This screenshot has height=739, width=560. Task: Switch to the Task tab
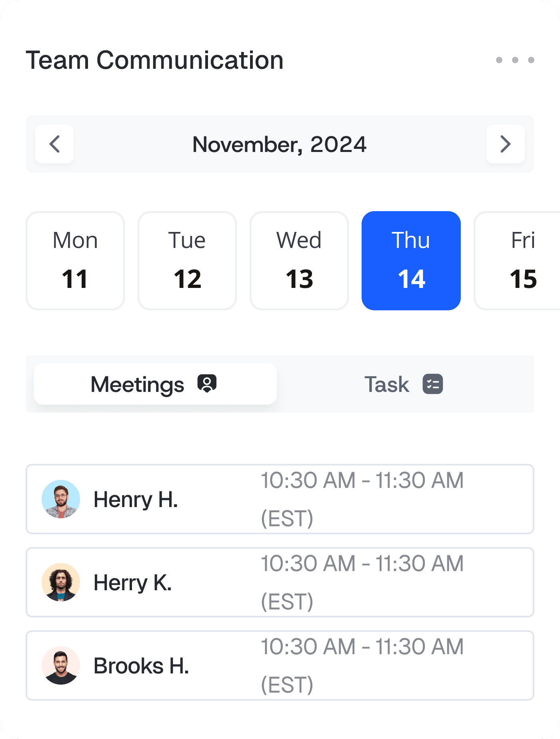(404, 384)
